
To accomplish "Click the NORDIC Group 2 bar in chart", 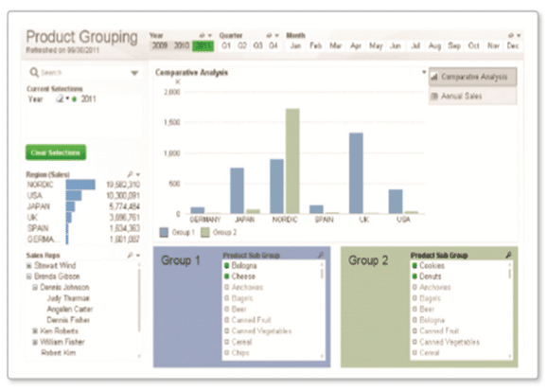I will pyautogui.click(x=292, y=161).
